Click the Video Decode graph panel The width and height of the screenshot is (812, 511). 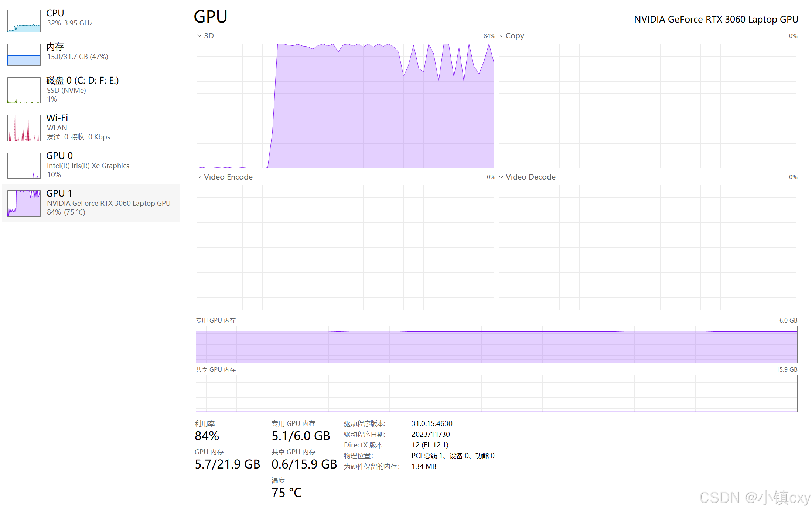[647, 247]
